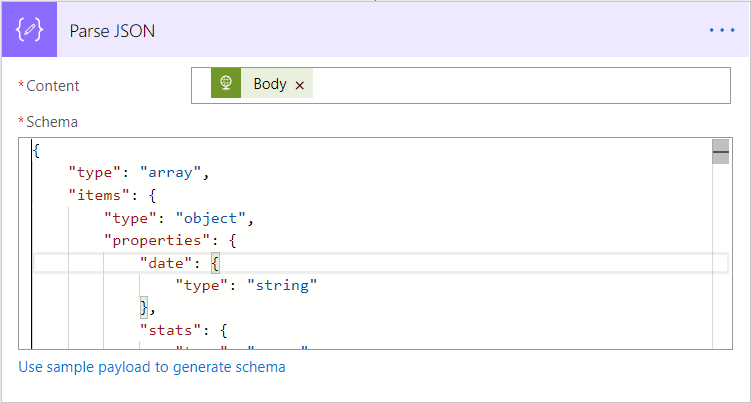
Task: Click the Schema field label
Action: click(x=52, y=122)
